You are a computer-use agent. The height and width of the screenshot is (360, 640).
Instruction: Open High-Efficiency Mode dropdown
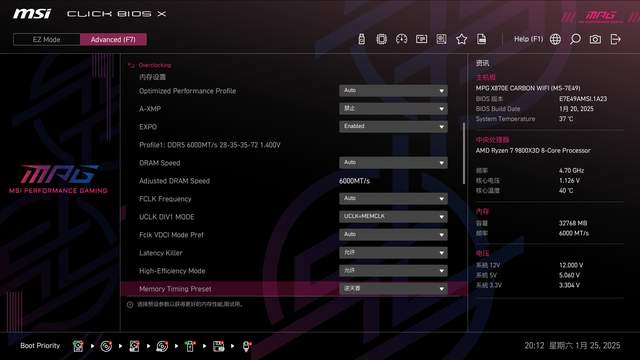(393, 271)
